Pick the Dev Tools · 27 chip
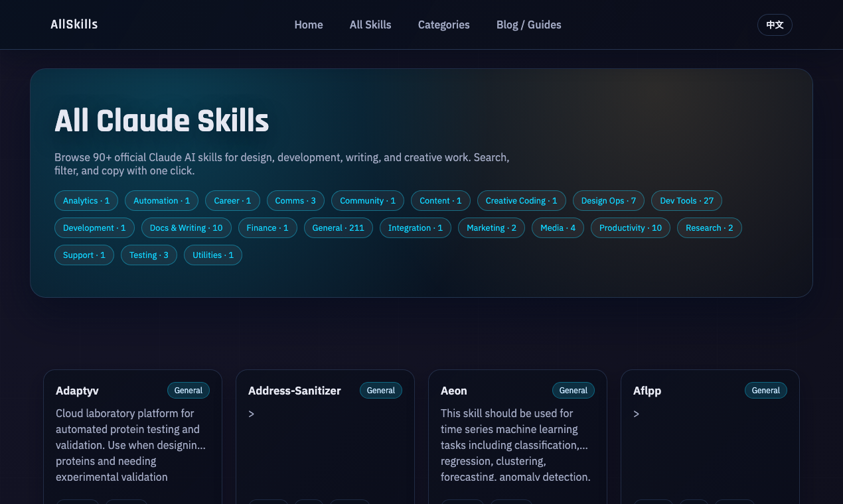 click(x=686, y=201)
